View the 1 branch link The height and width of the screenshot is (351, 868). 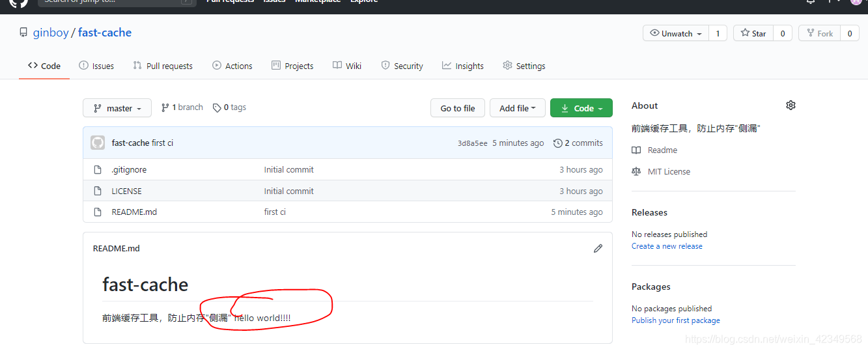(x=182, y=107)
